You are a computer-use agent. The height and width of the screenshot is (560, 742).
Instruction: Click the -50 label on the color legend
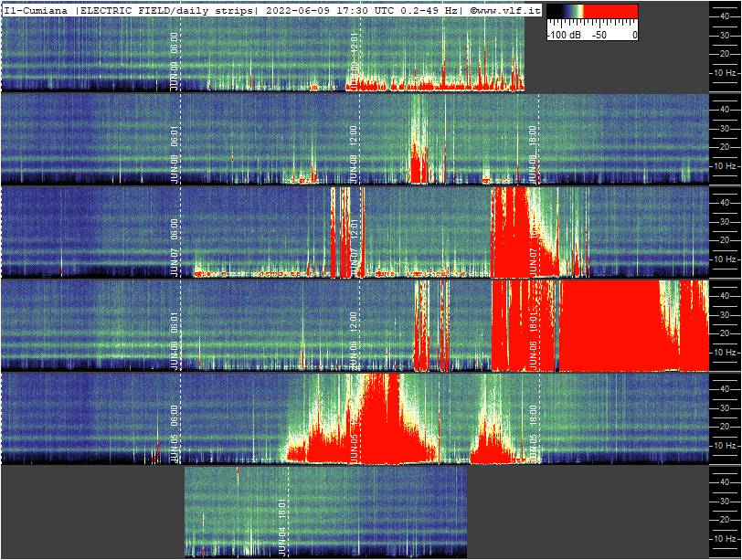point(599,35)
